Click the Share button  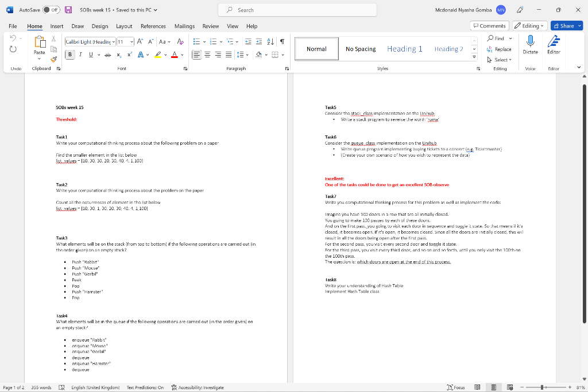tap(564, 26)
